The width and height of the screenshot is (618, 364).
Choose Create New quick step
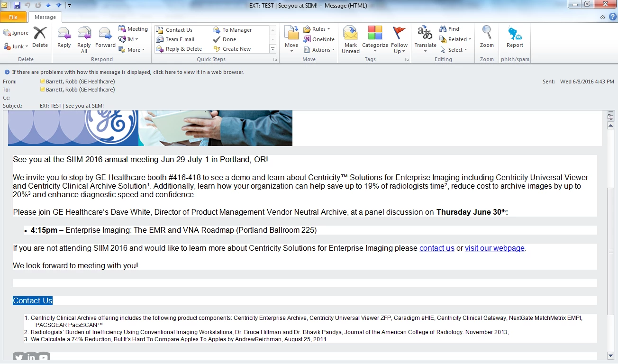[232, 49]
